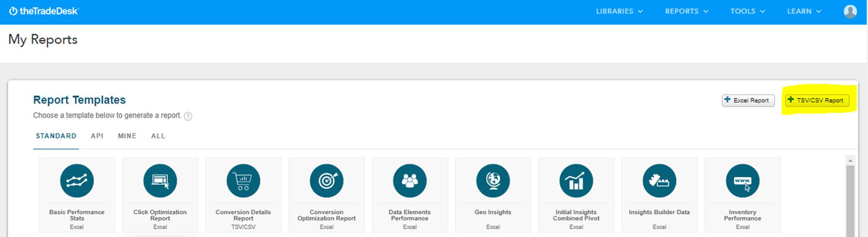
Task: Select Basic Performance Stats template icon
Action: [77, 181]
